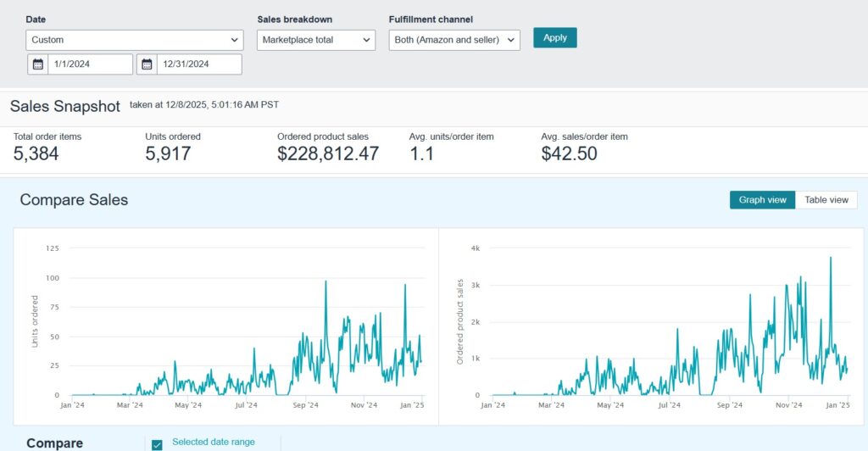Toggle the Selected date range checkbox
Image resolution: width=868 pixels, height=451 pixels.
click(x=157, y=444)
